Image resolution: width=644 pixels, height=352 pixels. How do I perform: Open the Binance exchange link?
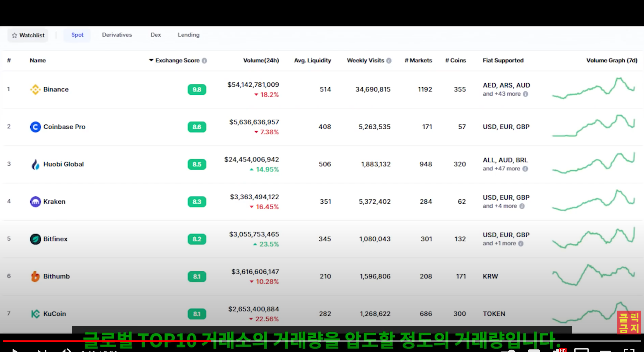point(56,89)
